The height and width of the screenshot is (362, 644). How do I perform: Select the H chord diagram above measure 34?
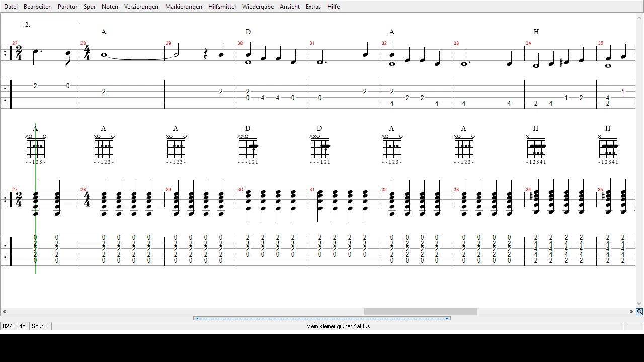536,149
